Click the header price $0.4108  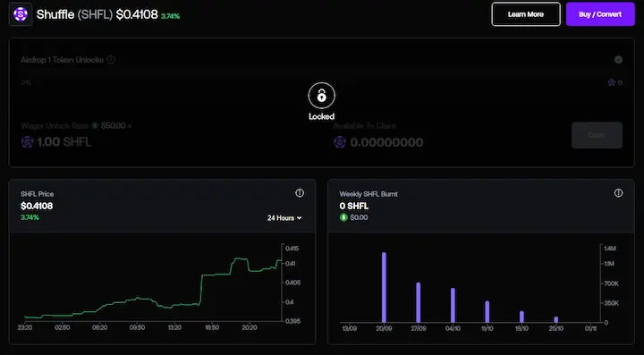[x=137, y=14]
